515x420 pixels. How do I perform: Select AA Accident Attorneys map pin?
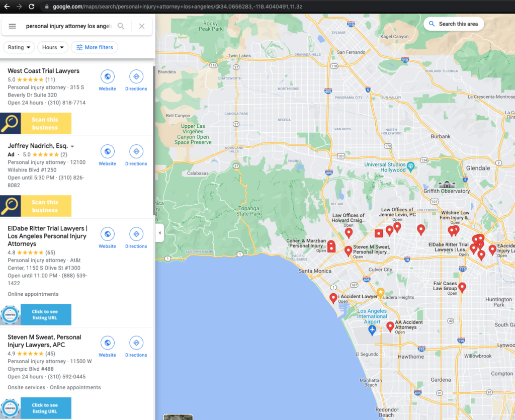(x=390, y=327)
